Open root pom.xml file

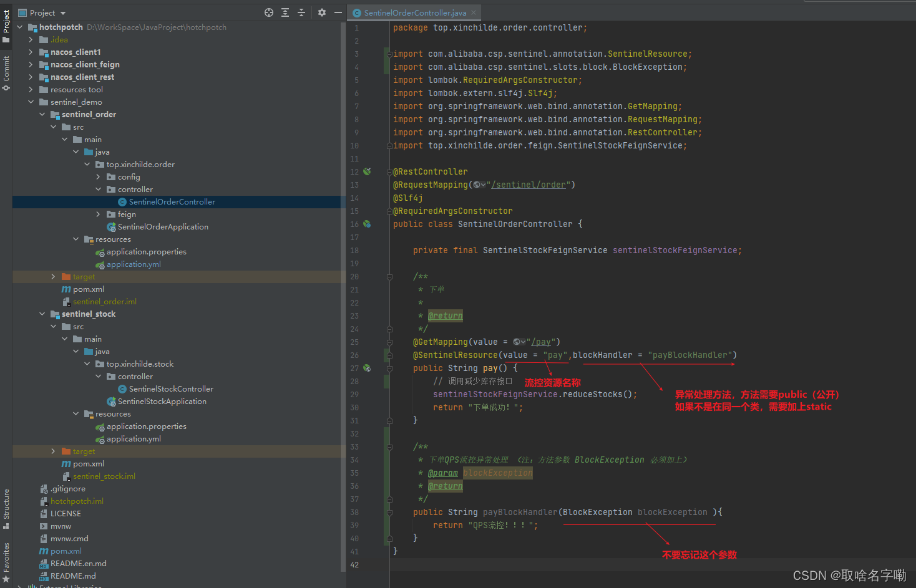pyautogui.click(x=66, y=551)
